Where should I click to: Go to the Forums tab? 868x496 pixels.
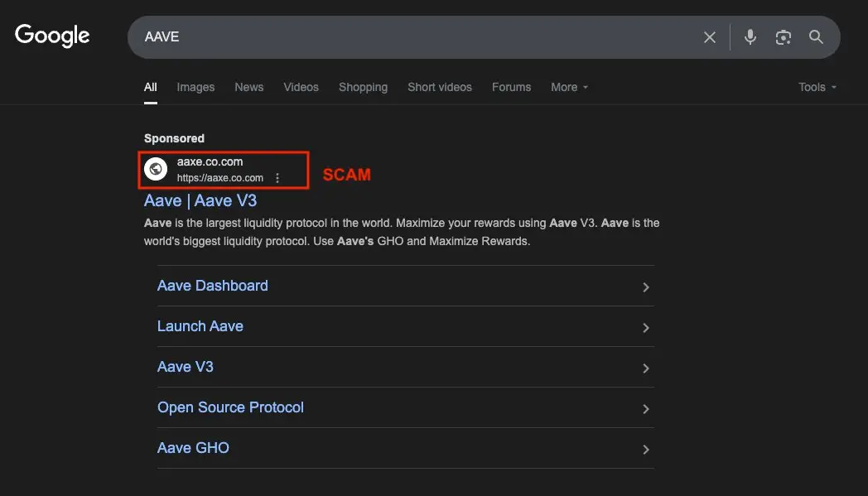[511, 87]
